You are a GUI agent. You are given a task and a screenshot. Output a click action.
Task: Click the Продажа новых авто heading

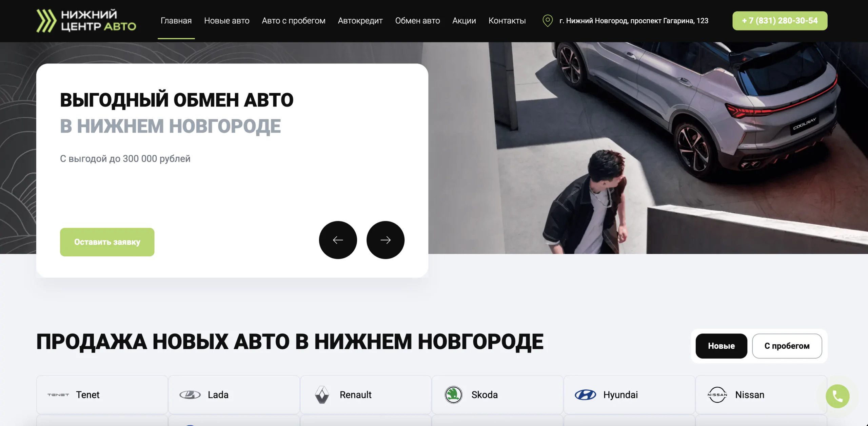click(290, 342)
